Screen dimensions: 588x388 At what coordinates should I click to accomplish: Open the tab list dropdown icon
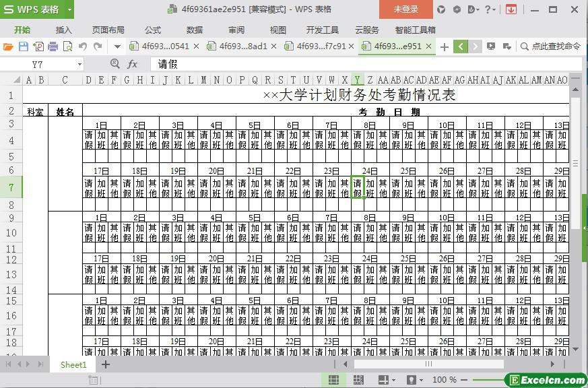[x=507, y=46]
